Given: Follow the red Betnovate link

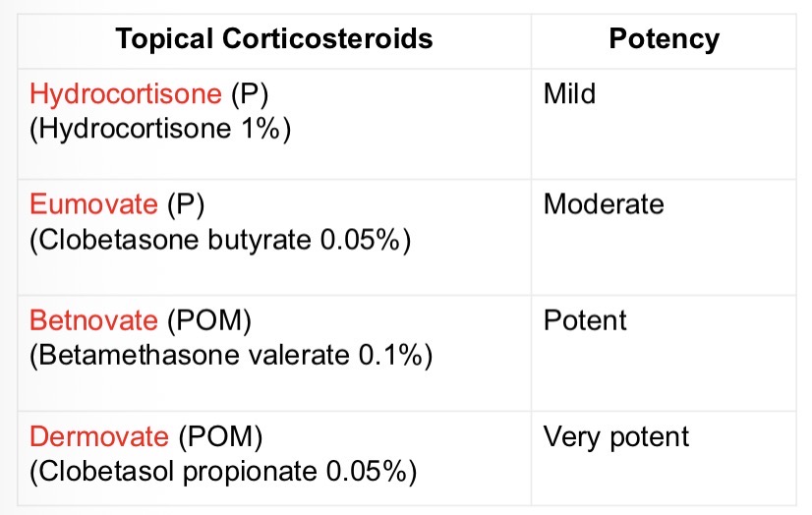Looking at the screenshot, I should (x=93, y=320).
